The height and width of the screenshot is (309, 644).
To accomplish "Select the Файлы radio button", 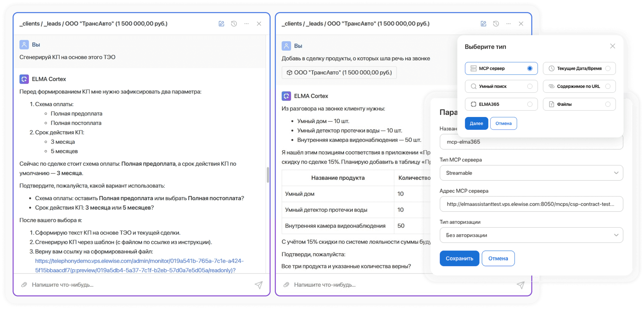I will point(608,104).
